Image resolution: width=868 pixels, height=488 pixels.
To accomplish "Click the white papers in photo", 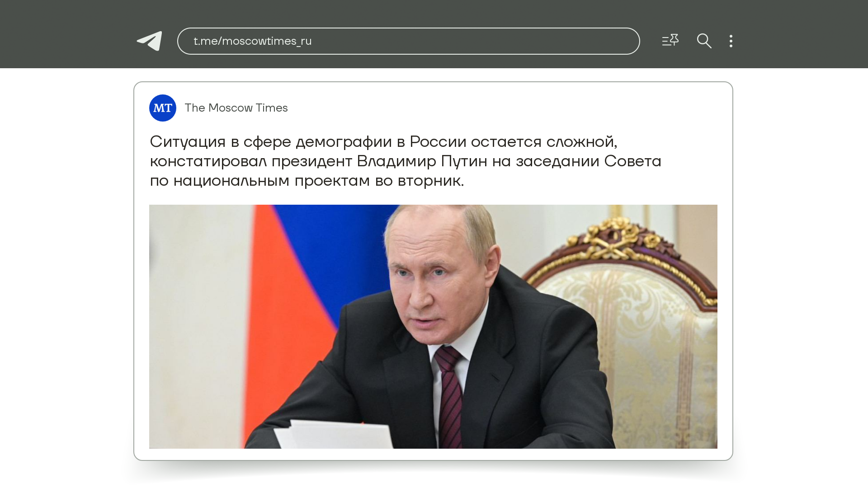I will coord(335,435).
